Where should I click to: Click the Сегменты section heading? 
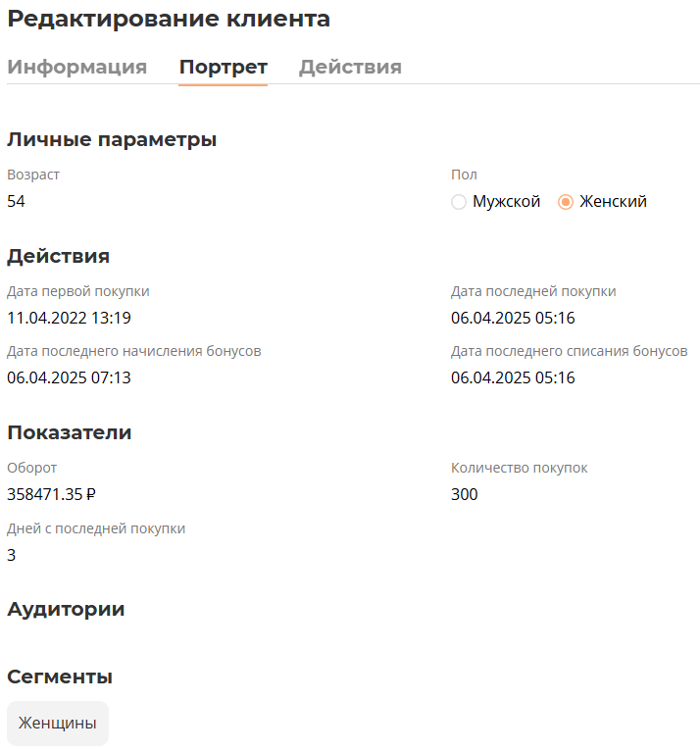(60, 677)
